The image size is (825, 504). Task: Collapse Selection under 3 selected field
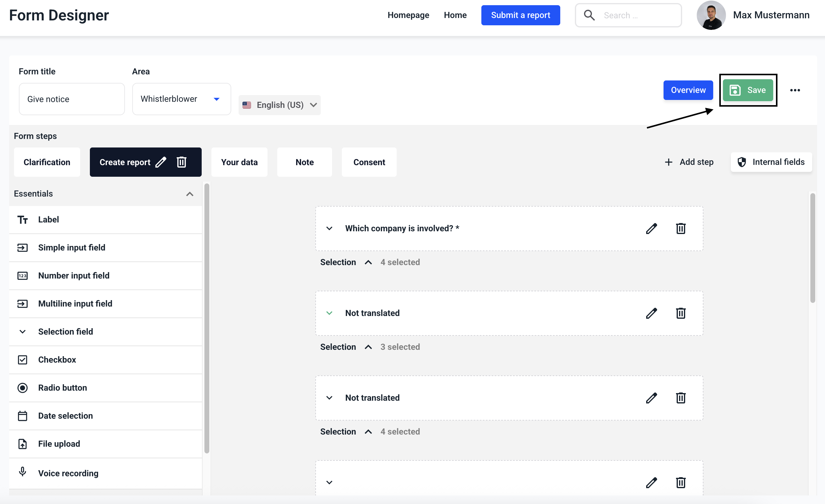coord(368,347)
